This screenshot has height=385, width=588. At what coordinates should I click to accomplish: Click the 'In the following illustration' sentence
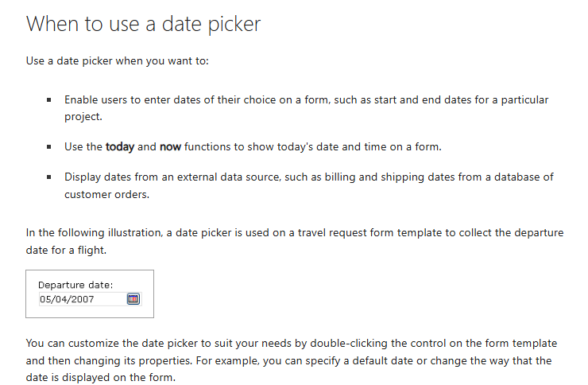(295, 232)
